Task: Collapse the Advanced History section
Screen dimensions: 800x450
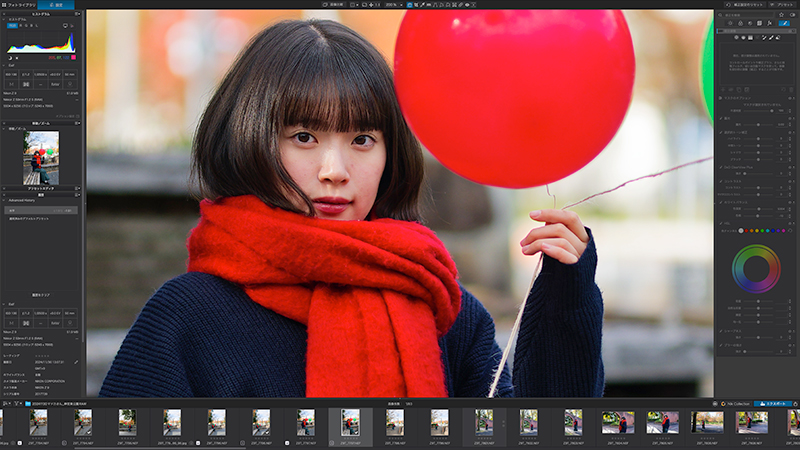Action: (4, 201)
